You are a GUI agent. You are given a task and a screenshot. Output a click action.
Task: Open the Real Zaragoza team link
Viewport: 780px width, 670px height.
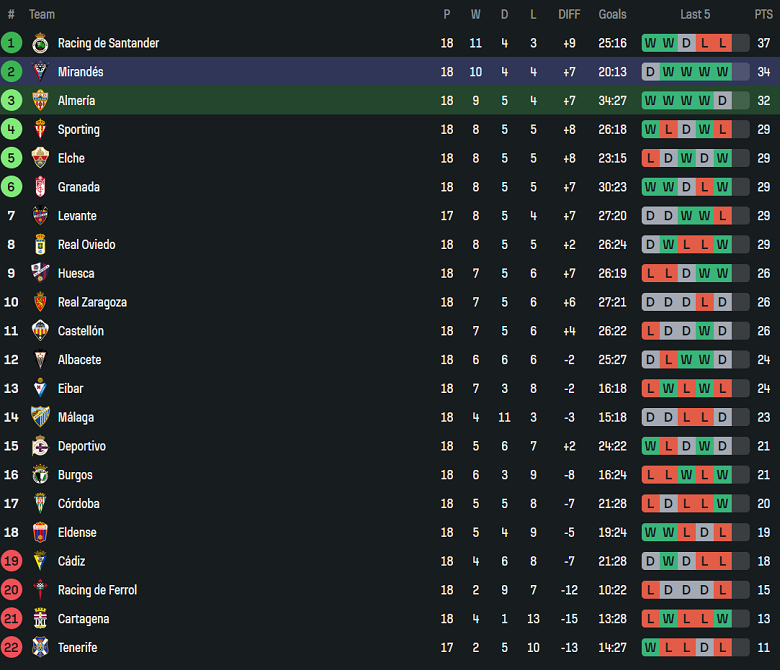click(x=93, y=302)
